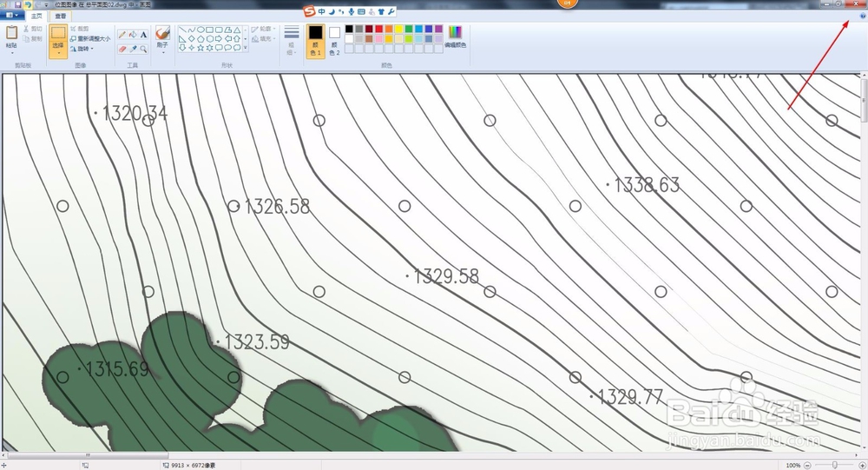Select the Magnifier tool
Viewport: 868px width, 470px height.
pos(143,49)
